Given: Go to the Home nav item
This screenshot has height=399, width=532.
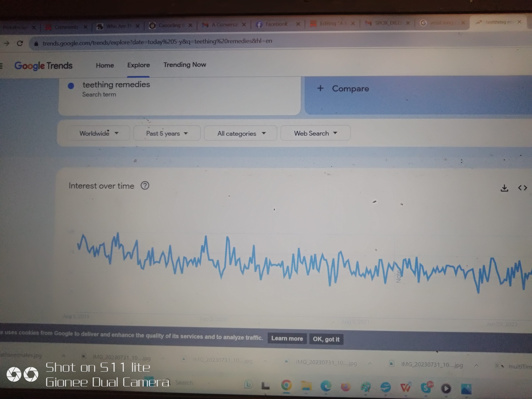Looking at the screenshot, I should pos(105,65).
